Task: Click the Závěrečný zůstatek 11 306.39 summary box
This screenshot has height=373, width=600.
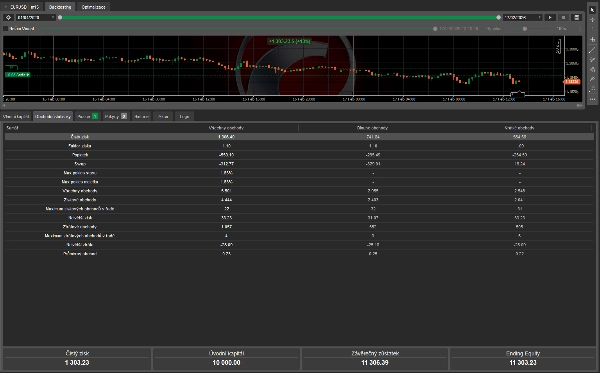Action: [375, 358]
